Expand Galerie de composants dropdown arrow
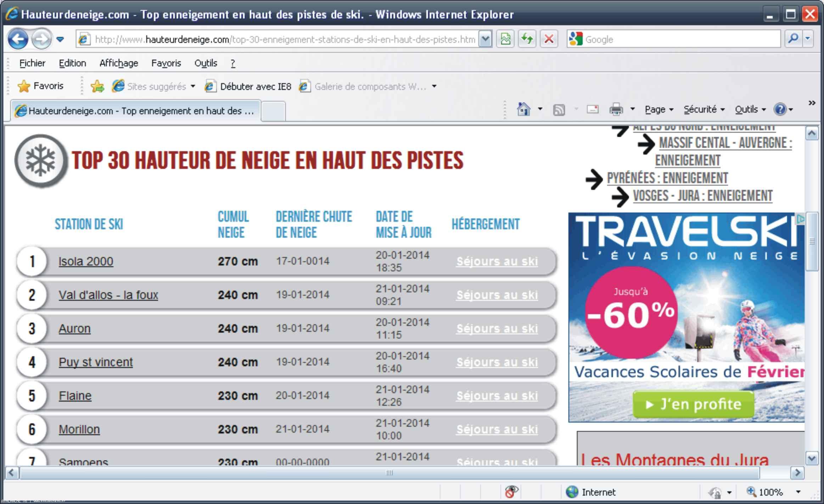The image size is (824, 504). click(x=434, y=86)
